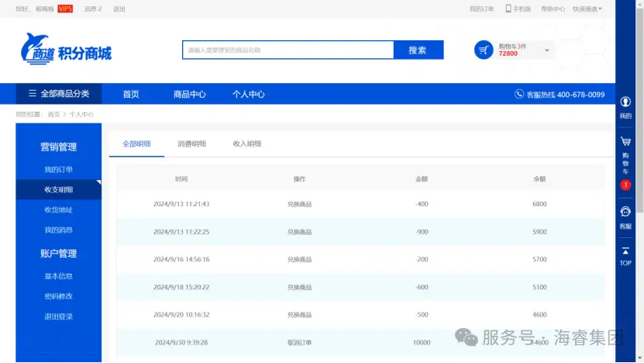Click the 退出 logout link
The image size is (644, 363).
[119, 9]
